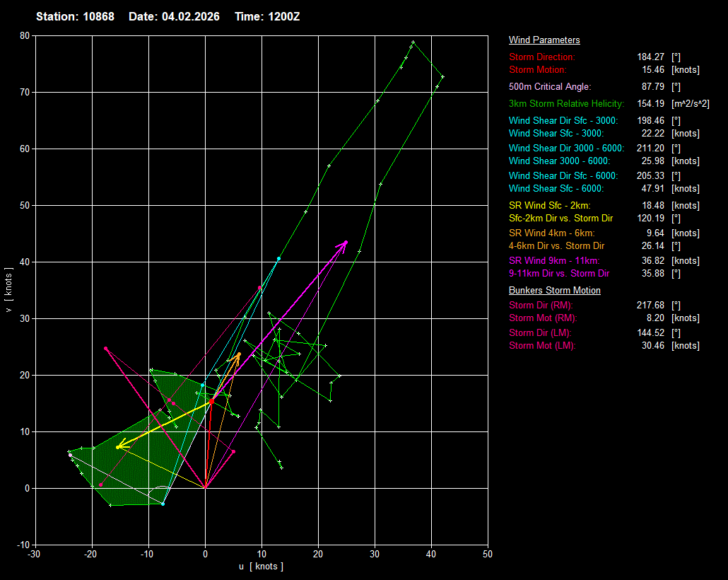Click the red Storm Direction label
Screen dimensions: 728x580
click(542, 57)
